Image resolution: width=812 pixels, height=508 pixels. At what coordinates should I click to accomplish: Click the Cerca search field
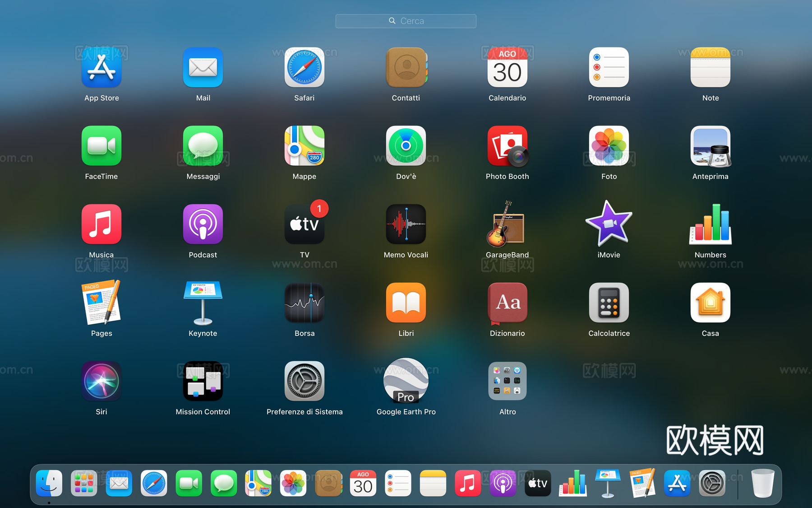[406, 21]
